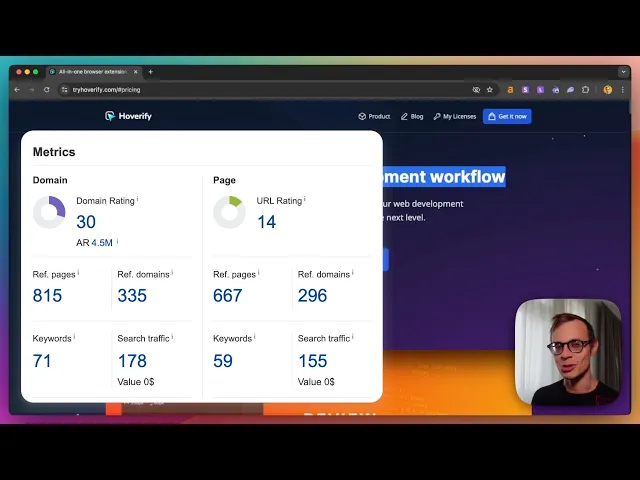The height and width of the screenshot is (480, 640).
Task: Click the 'Page' column heading
Action: pyautogui.click(x=224, y=180)
